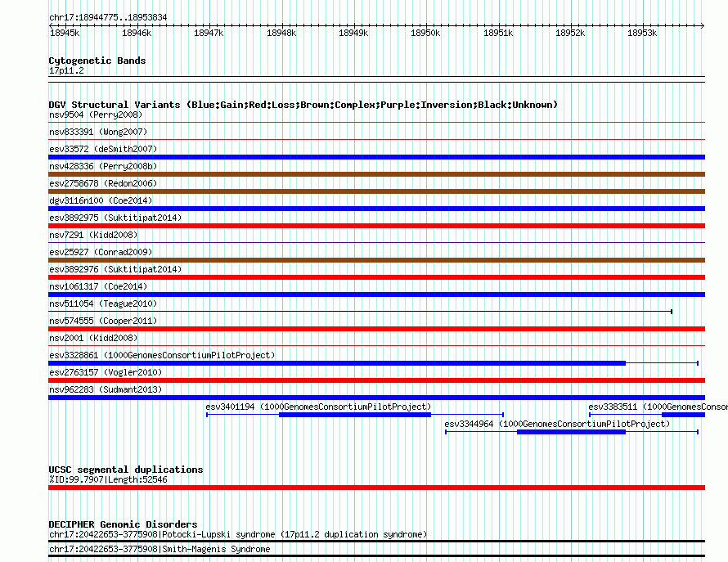Select the blue bar under nsv1061317
The height and width of the screenshot is (562, 728).
(376, 294)
